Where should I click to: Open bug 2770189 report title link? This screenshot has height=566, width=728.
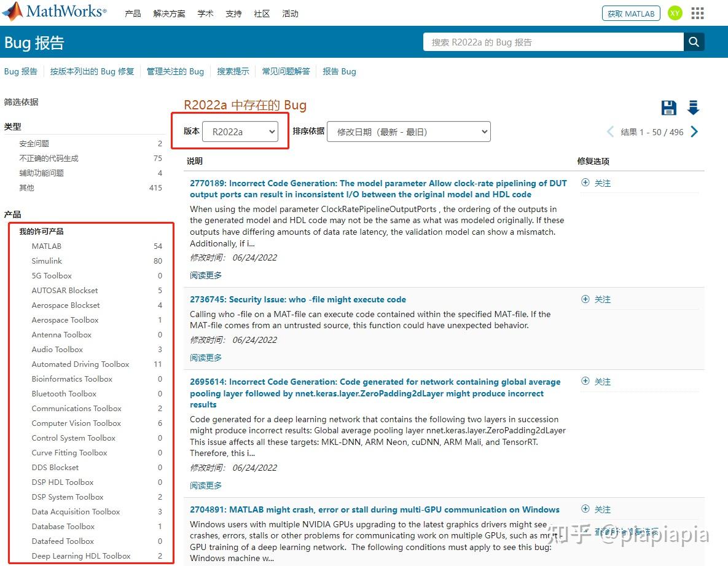(x=378, y=189)
